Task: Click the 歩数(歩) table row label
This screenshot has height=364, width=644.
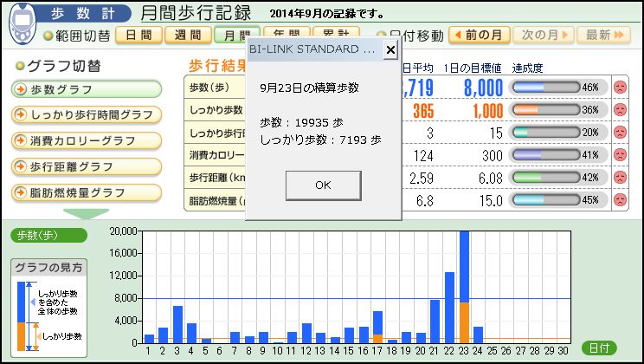Action: [209, 88]
